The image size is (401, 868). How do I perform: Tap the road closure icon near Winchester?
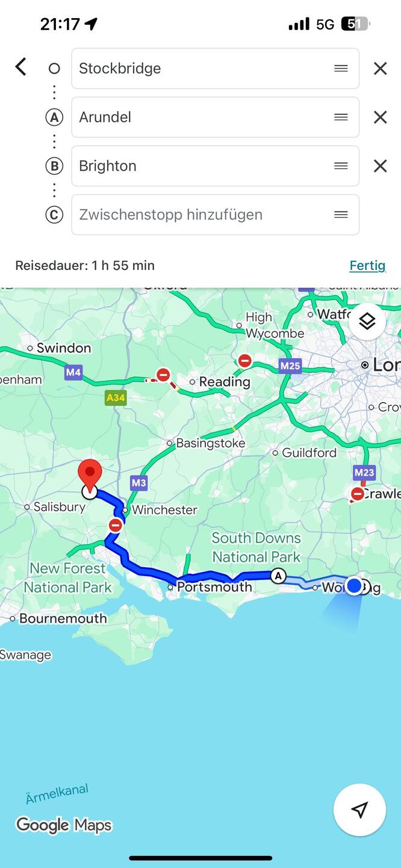point(116,525)
